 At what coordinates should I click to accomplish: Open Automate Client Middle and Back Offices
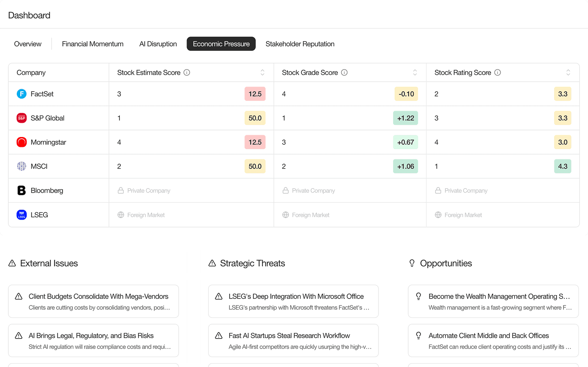click(x=493, y=340)
